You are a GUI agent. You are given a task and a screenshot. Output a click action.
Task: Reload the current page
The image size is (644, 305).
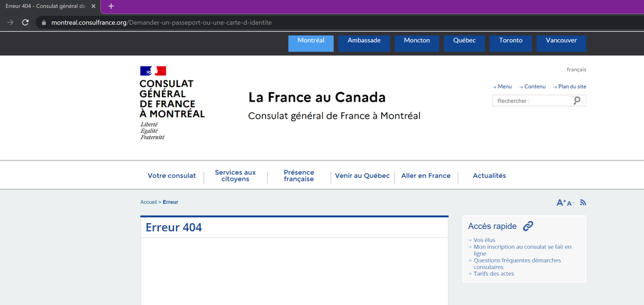pyautogui.click(x=25, y=23)
